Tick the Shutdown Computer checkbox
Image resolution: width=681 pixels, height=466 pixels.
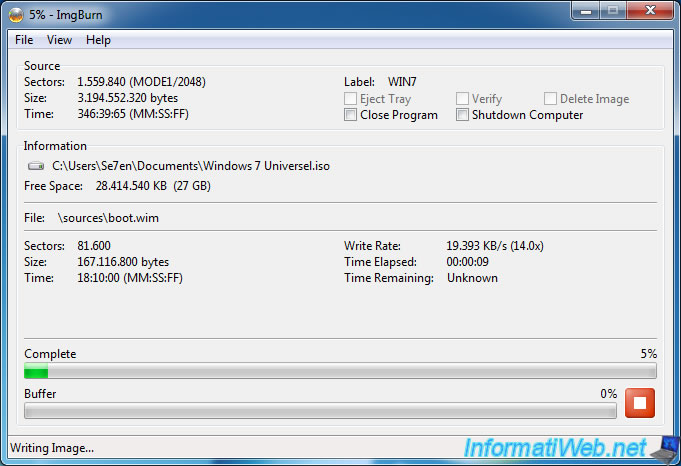tap(462, 115)
